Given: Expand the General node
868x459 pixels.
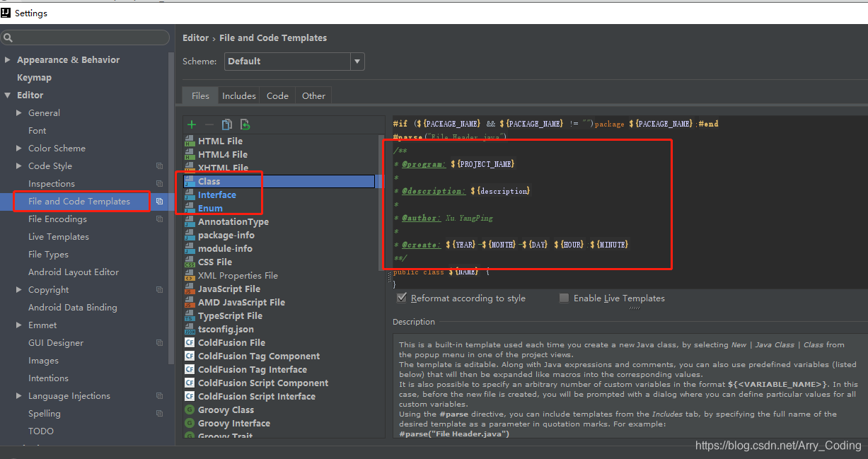Looking at the screenshot, I should [19, 113].
